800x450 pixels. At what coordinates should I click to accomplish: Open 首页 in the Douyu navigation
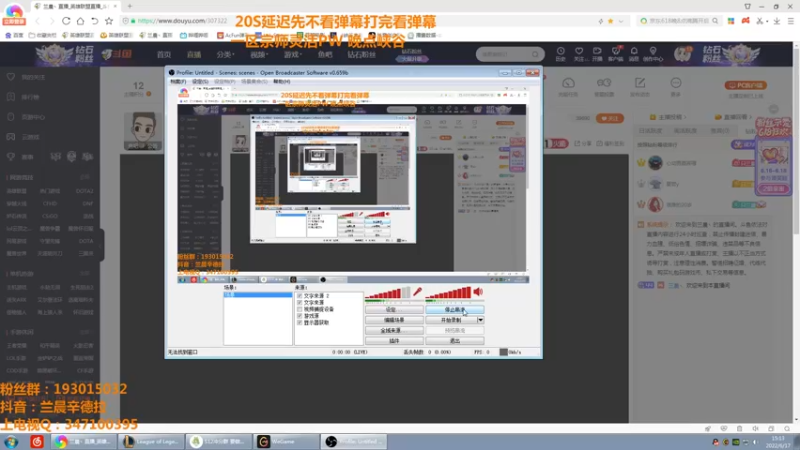(x=164, y=55)
